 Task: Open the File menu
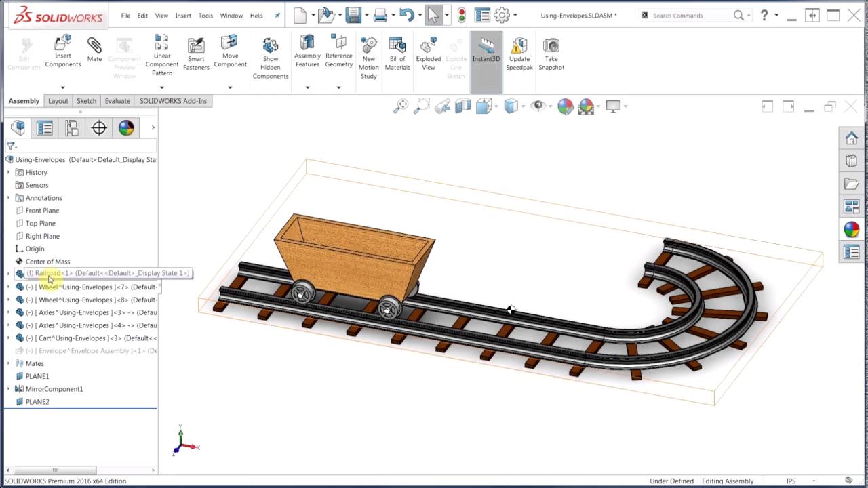(125, 16)
